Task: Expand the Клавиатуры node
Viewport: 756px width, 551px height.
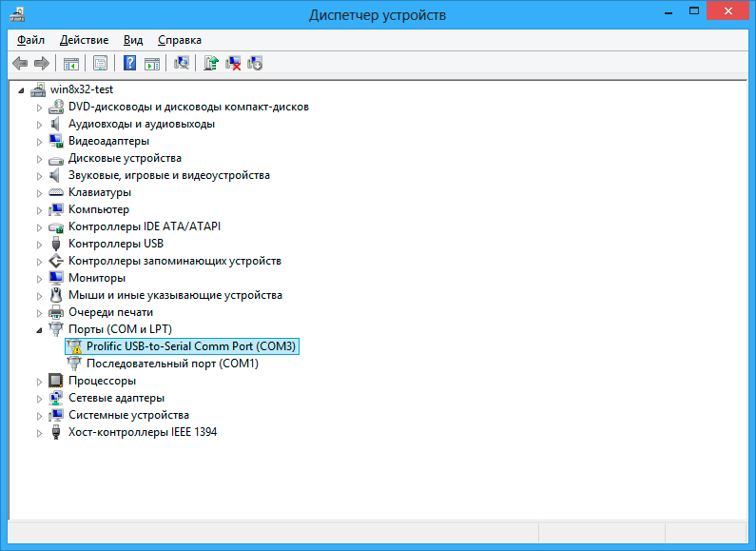Action: click(40, 193)
